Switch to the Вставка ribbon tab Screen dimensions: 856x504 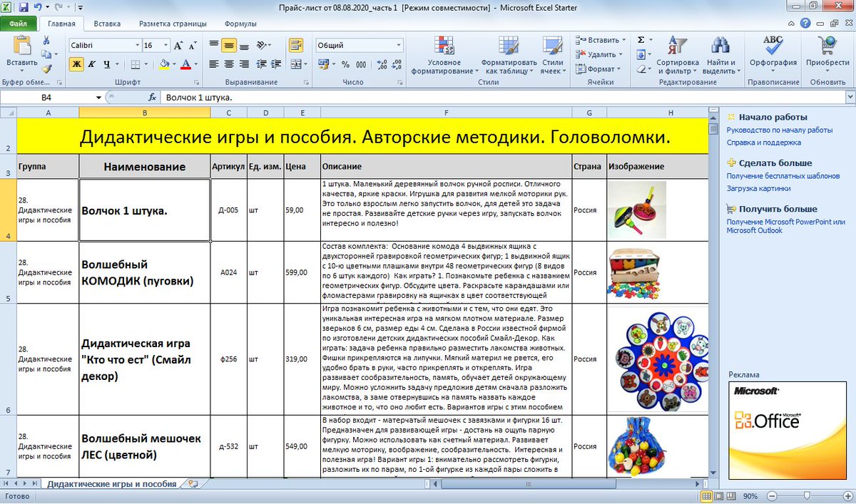107,24
